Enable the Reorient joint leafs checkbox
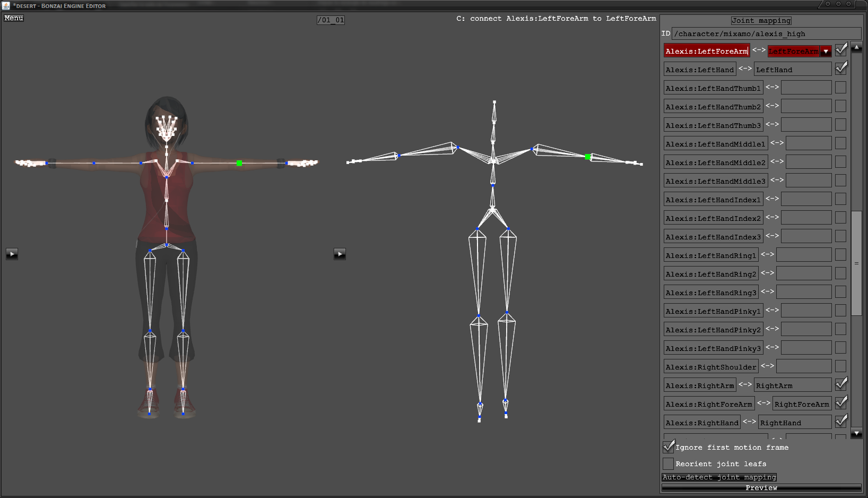868x498 pixels. (669, 463)
